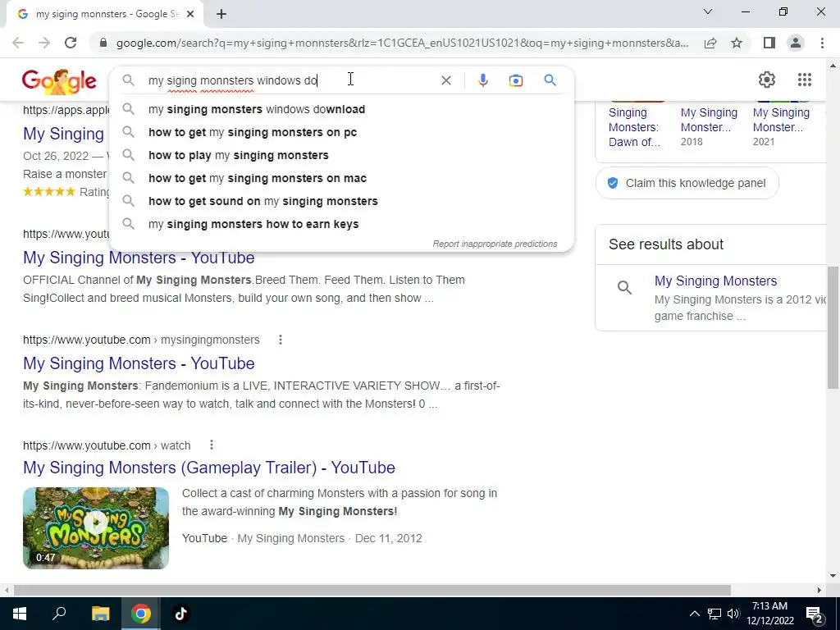The height and width of the screenshot is (630, 840).
Task: Open the network tray icon
Action: coord(714,614)
